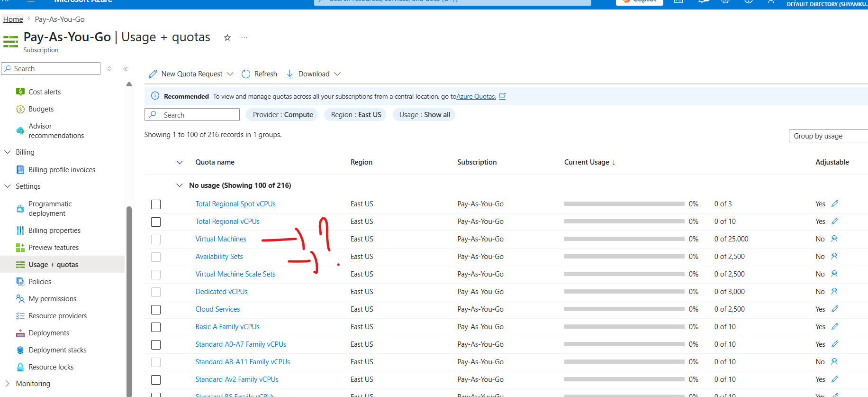Click the quota list Search field
The image size is (868, 397).
point(192,115)
